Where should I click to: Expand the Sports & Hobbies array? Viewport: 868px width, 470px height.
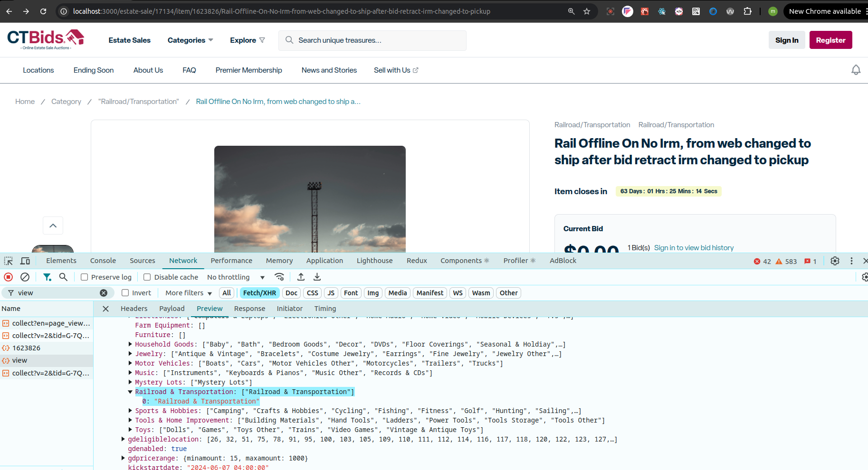(x=130, y=411)
